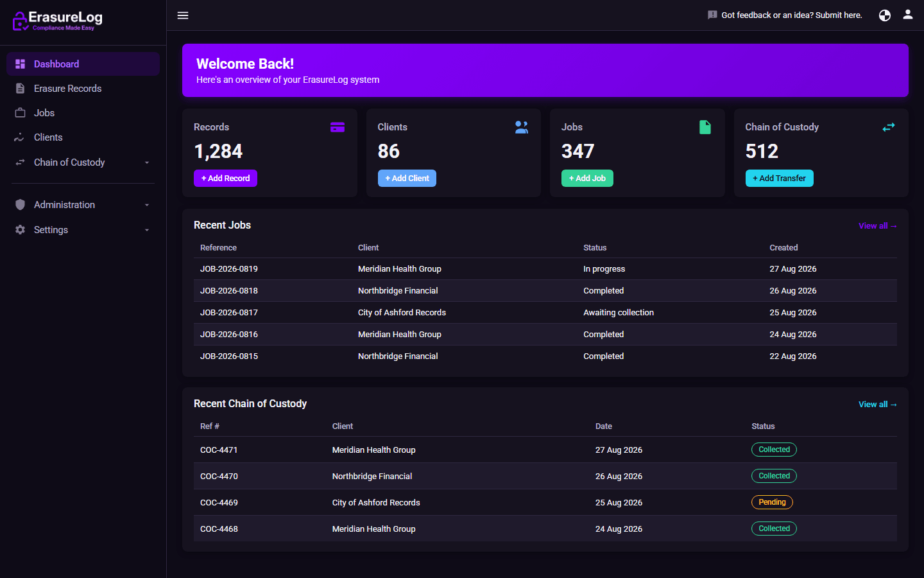Viewport: 924px width, 578px height.
Task: Click the Jobs briefcase icon in sidebar
Action: (20, 112)
